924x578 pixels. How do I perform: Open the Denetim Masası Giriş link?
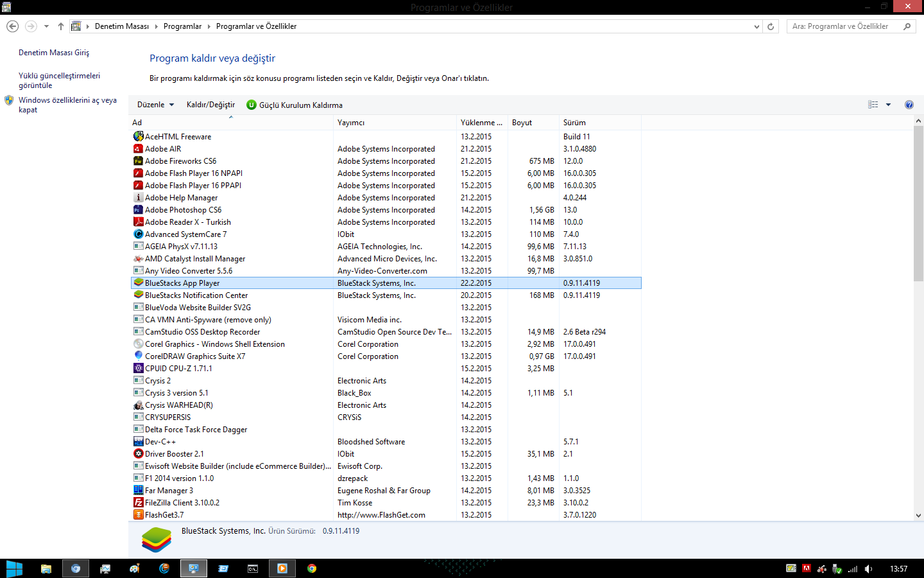point(54,53)
